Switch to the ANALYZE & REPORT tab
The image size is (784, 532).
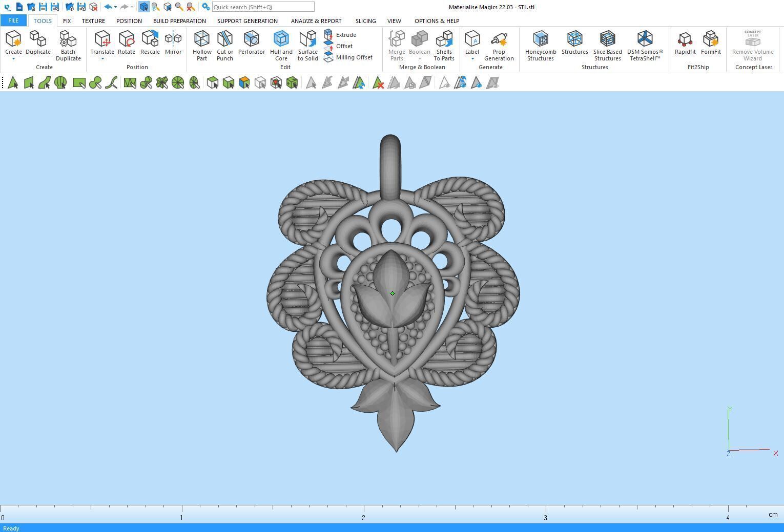(316, 21)
